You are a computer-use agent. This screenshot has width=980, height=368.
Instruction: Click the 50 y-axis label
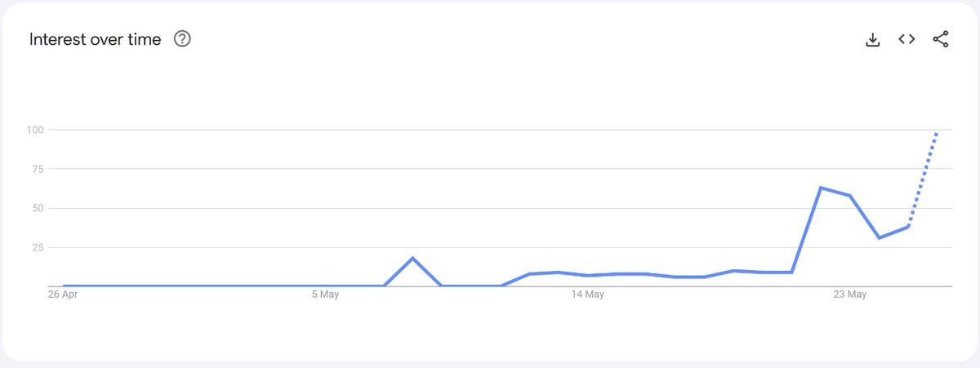(36, 208)
